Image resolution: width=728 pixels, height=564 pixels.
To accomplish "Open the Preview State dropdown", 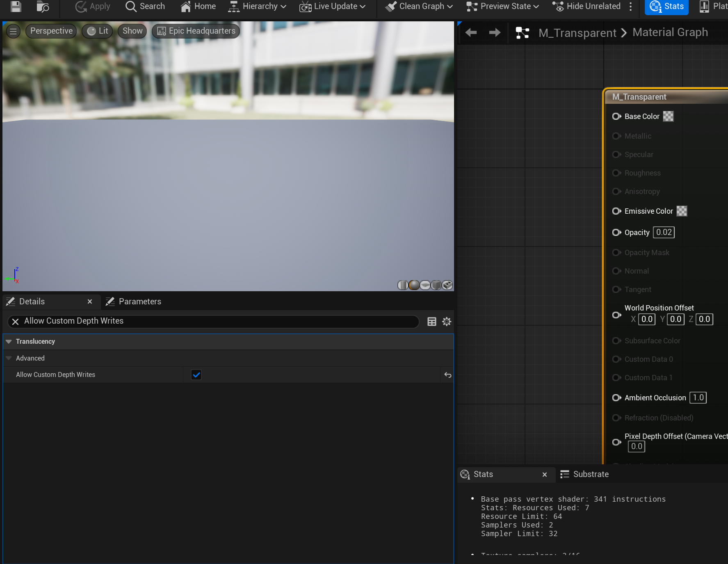I will pyautogui.click(x=502, y=6).
